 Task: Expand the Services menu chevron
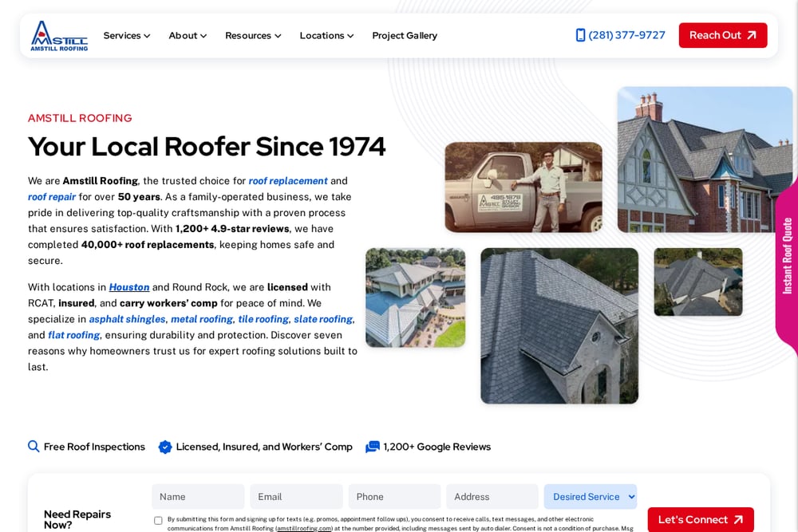point(147,36)
